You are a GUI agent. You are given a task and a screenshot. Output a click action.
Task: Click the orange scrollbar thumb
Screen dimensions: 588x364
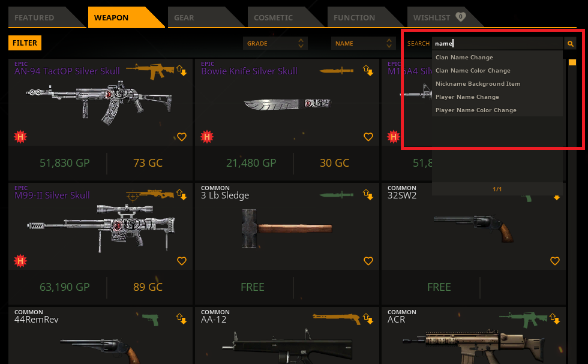572,62
